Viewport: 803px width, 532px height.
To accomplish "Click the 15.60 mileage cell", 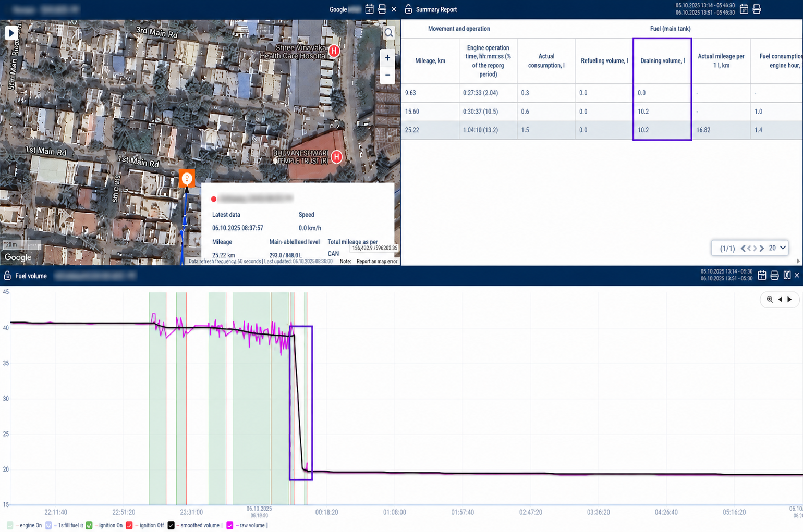I will (430, 112).
